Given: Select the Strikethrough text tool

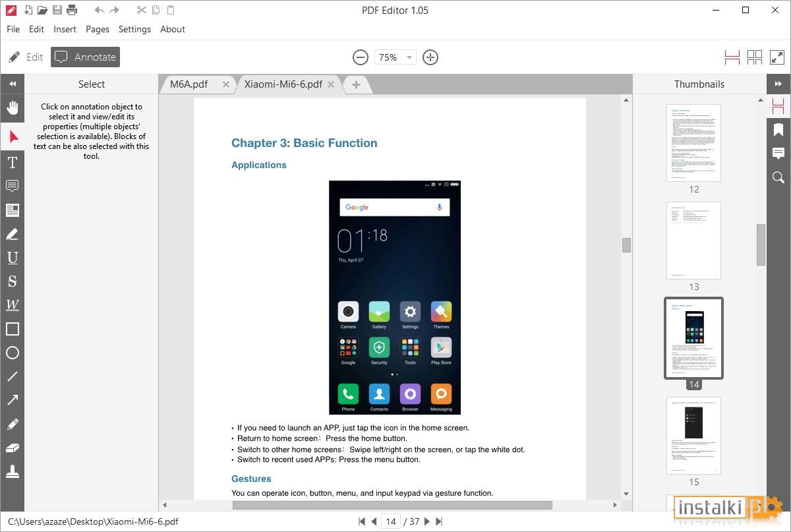Looking at the screenshot, I should (13, 281).
